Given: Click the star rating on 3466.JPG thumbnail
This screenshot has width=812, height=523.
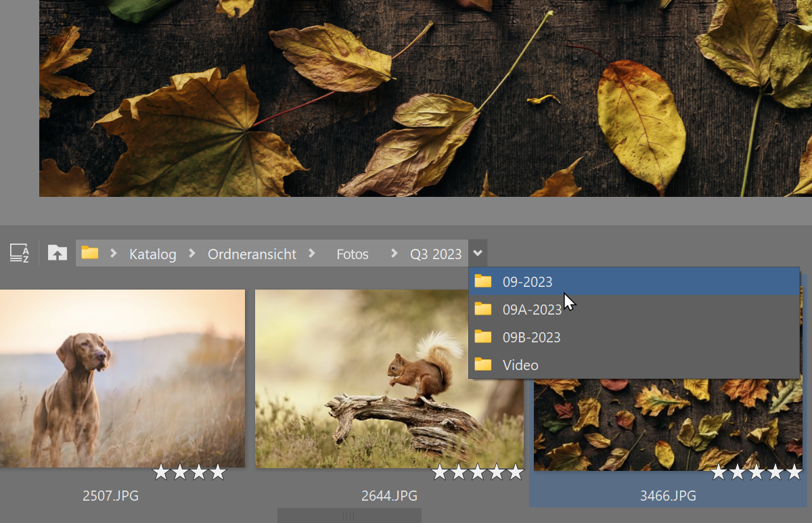Looking at the screenshot, I should click(x=757, y=472).
